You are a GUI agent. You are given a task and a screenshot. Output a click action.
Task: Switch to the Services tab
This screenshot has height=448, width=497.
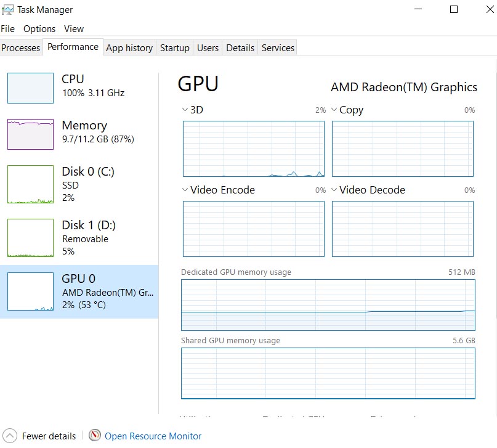tap(278, 47)
